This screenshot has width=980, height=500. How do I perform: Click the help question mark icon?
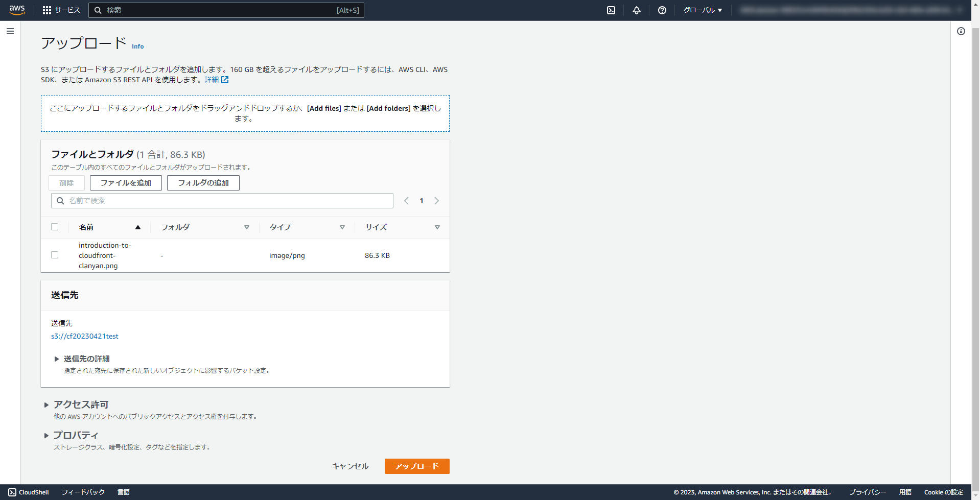pos(662,10)
